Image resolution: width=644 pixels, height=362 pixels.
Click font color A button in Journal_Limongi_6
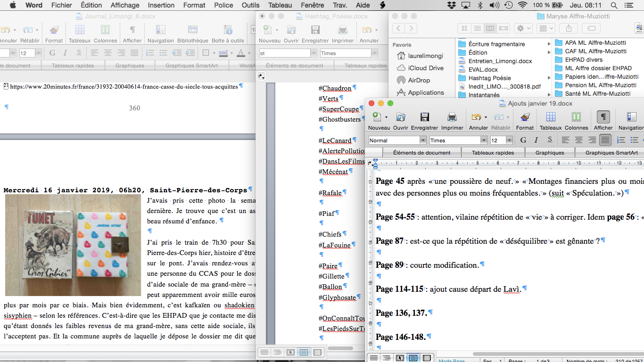coord(241,53)
